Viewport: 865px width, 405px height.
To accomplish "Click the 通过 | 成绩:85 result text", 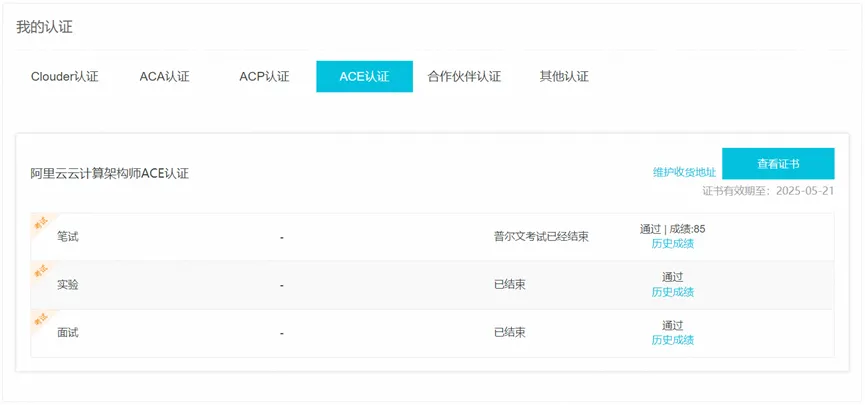I will [672, 229].
